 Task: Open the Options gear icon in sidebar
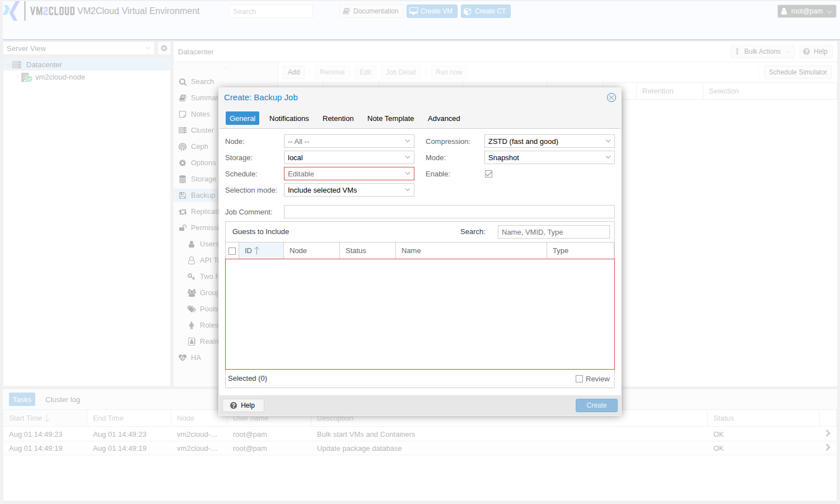tap(183, 163)
